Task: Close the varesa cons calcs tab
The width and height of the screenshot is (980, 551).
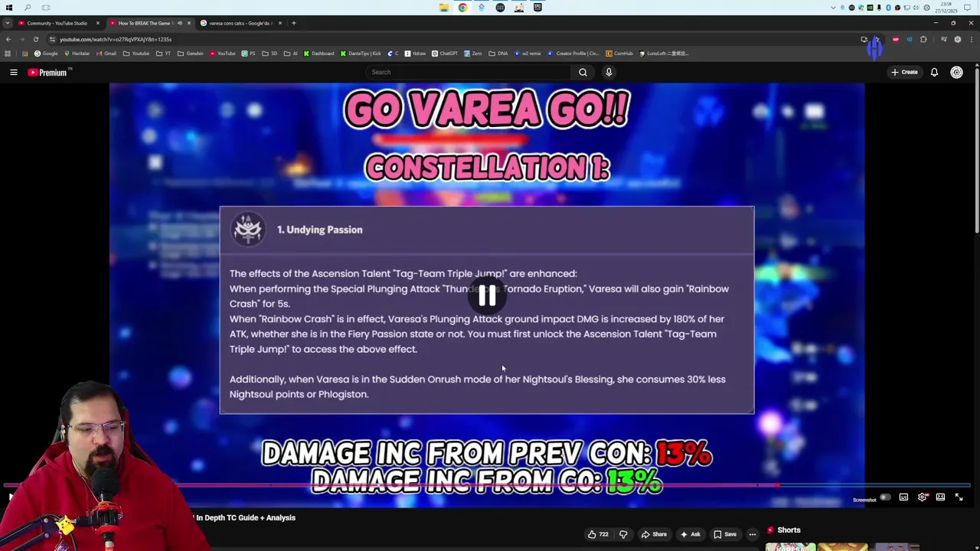Action: tap(280, 23)
